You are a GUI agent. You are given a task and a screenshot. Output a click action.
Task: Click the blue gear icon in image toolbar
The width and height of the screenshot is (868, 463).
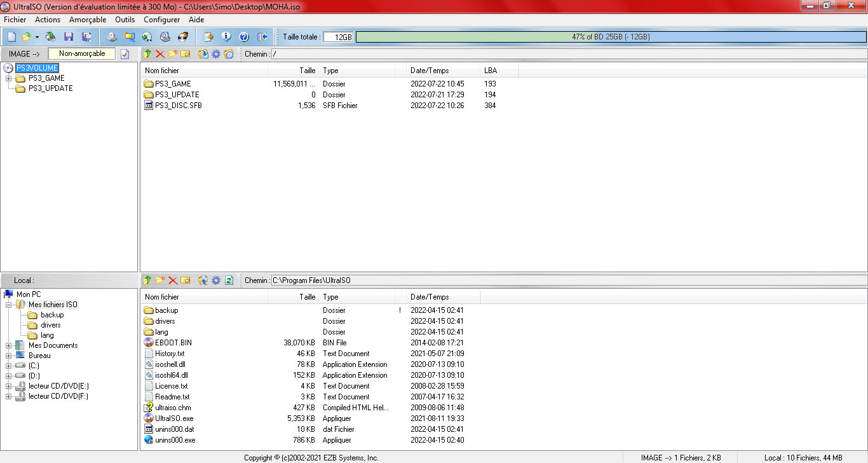[216, 54]
